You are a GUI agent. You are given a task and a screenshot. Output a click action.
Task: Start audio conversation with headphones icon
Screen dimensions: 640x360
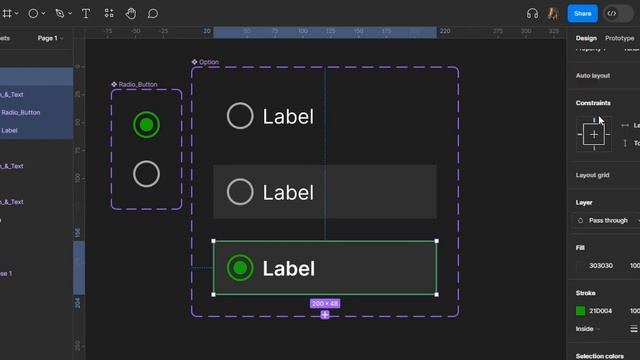(x=532, y=13)
